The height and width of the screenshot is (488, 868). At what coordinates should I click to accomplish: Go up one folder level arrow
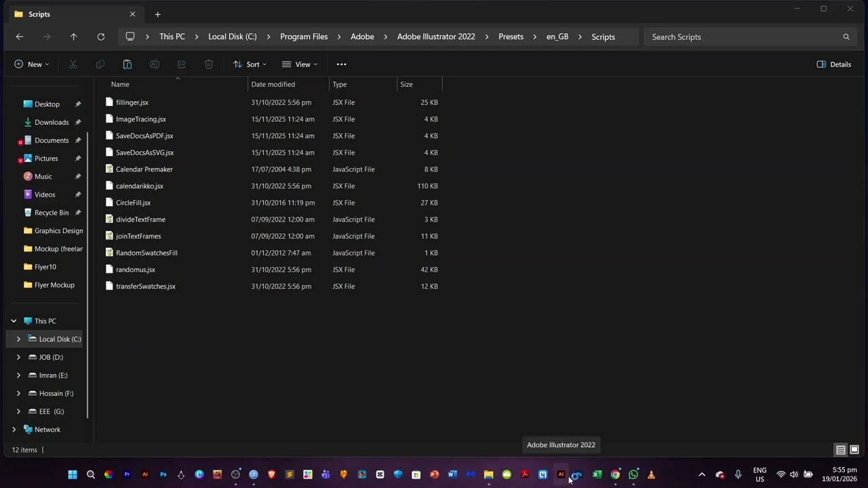74,37
